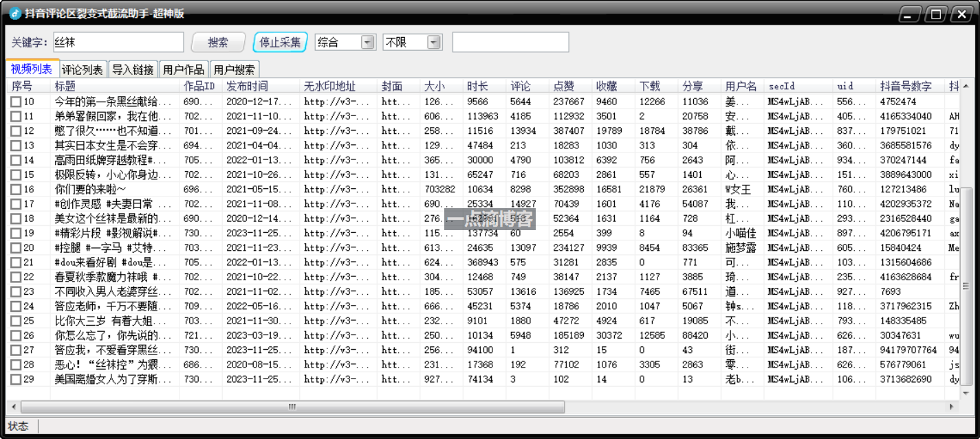This screenshot has width=980, height=439.
Task: Click Douyin number 3713682690
Action: point(906,379)
